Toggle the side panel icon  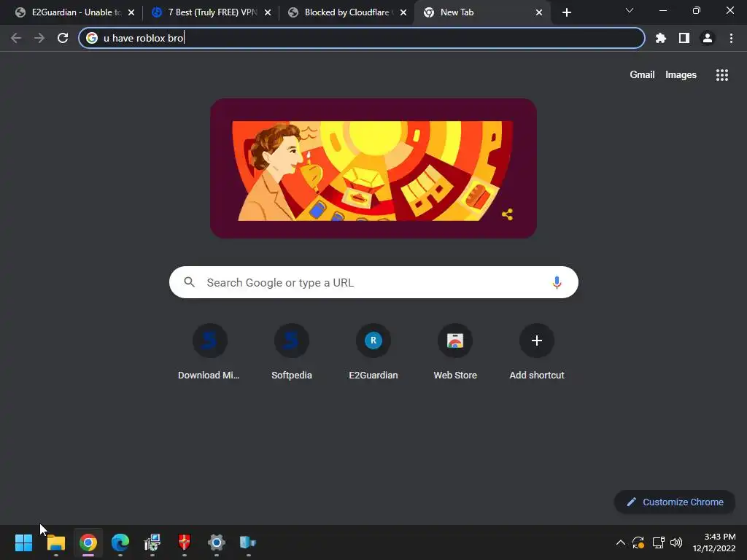[x=684, y=38]
